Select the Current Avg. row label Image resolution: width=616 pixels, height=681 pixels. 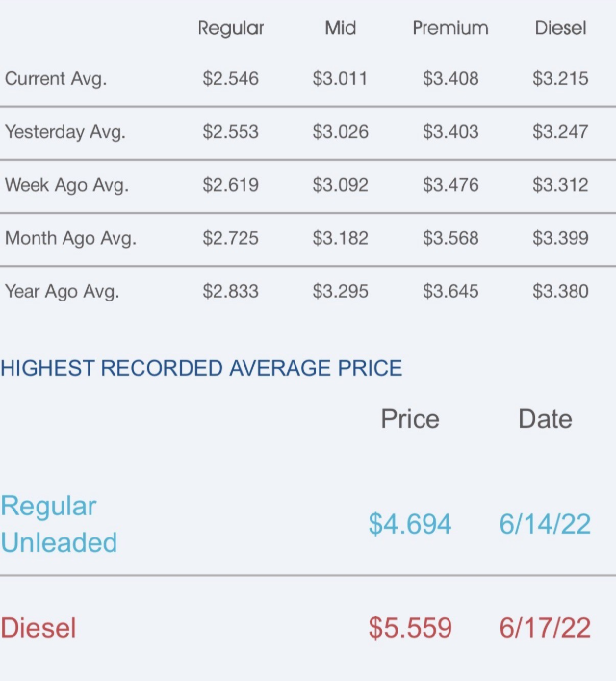click(x=56, y=79)
